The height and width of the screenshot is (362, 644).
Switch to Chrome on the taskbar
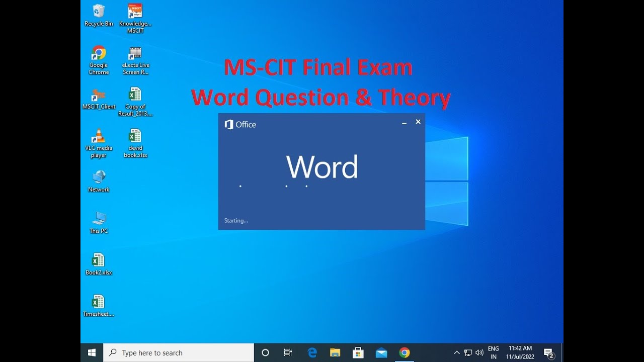coord(405,353)
